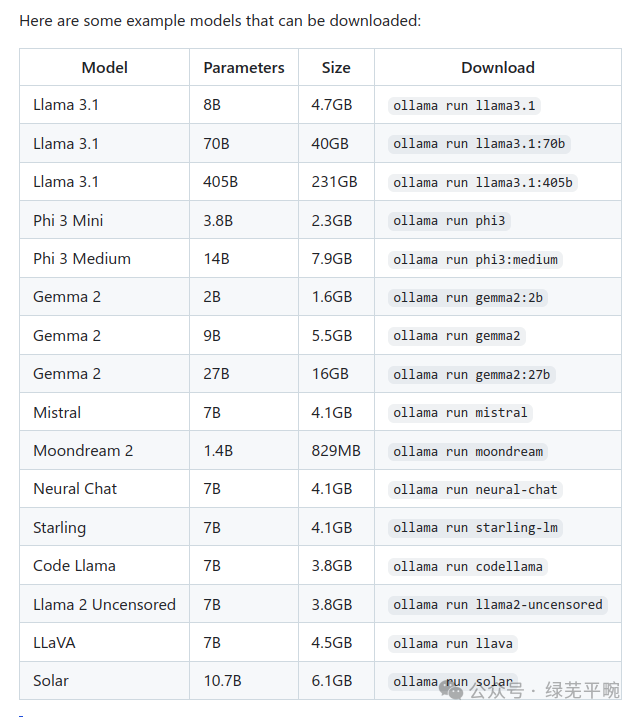Select the 'ollama run phi3:medium' command
The image size is (641, 717).
[475, 259]
